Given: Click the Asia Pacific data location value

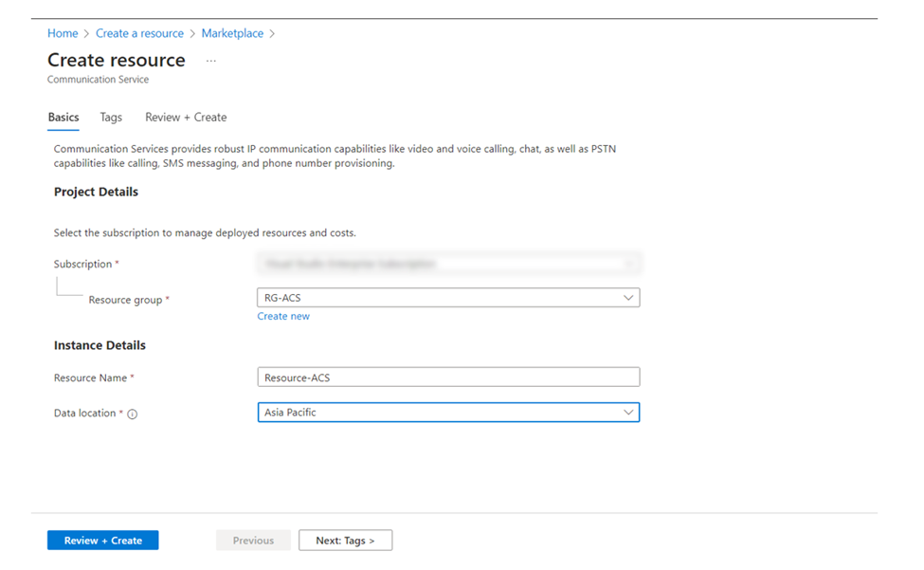Looking at the screenshot, I should (x=290, y=412).
